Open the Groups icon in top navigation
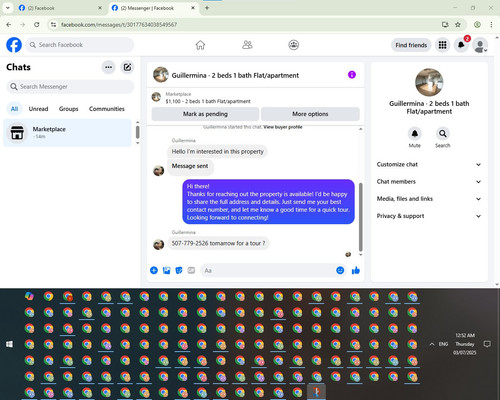The image size is (500, 400). (x=294, y=45)
